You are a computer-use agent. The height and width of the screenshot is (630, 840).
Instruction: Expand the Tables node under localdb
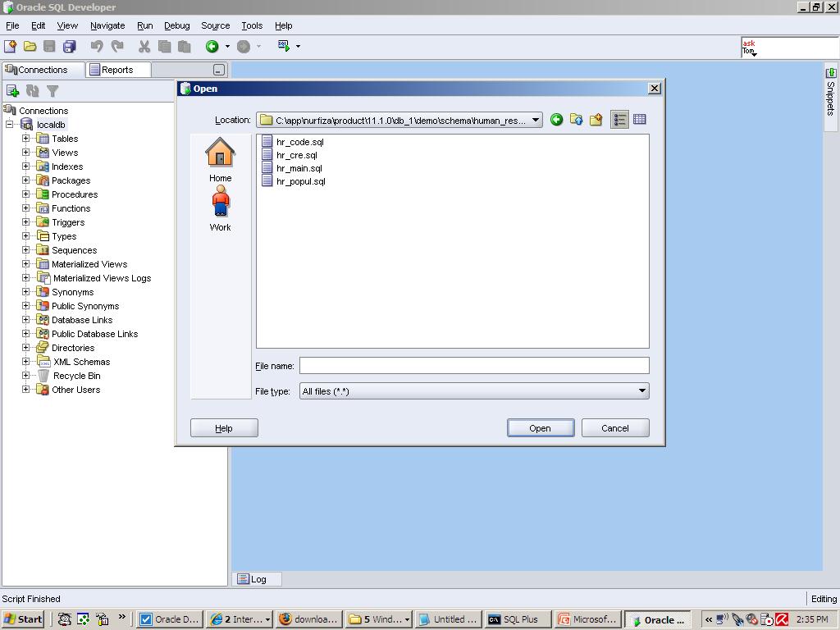[25, 138]
